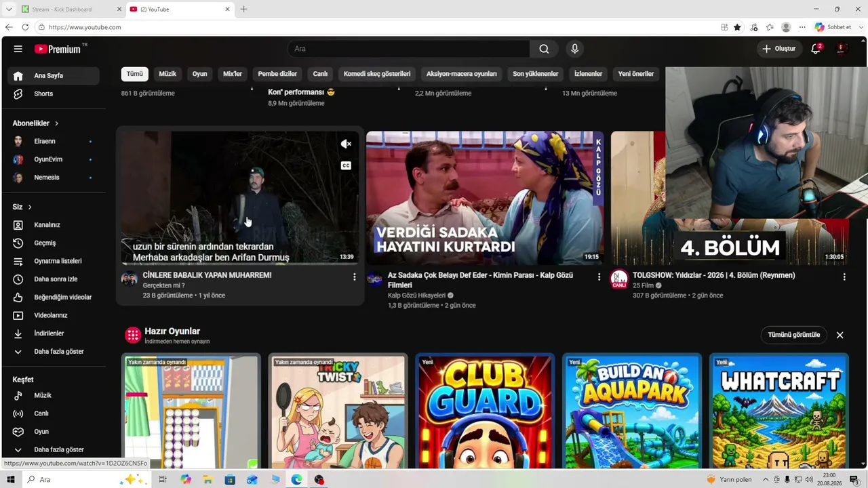Open Kanalınız channel page
This screenshot has width=868, height=488.
click(x=53, y=225)
